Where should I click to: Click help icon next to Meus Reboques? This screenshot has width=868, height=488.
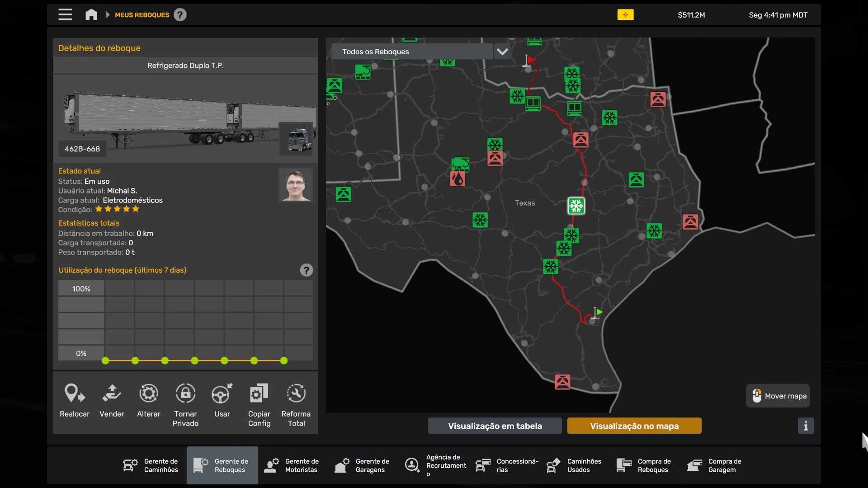tap(180, 15)
